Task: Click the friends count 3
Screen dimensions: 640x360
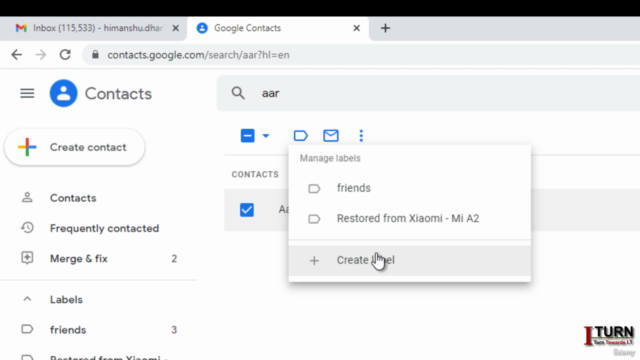Action: 174,330
